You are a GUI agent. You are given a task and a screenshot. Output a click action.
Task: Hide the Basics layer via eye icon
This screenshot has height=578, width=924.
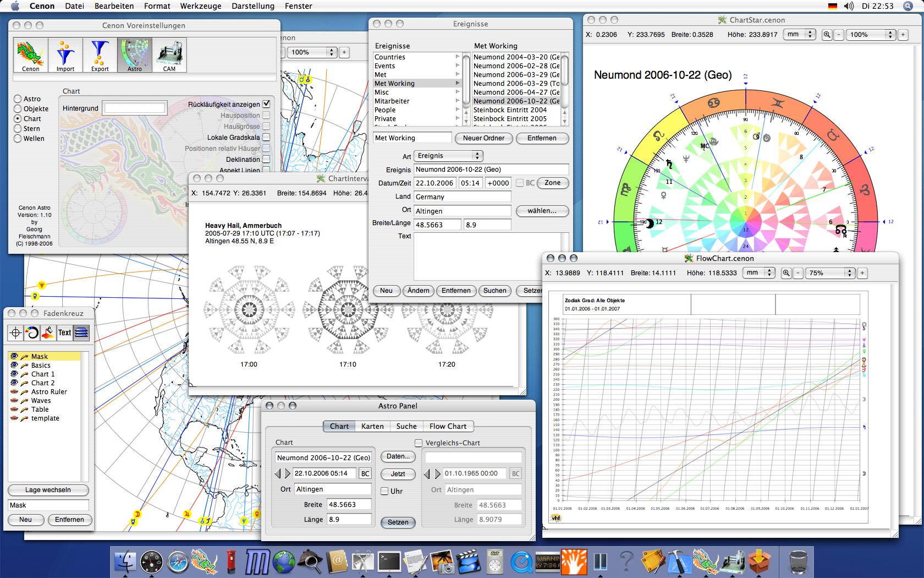tap(14, 366)
